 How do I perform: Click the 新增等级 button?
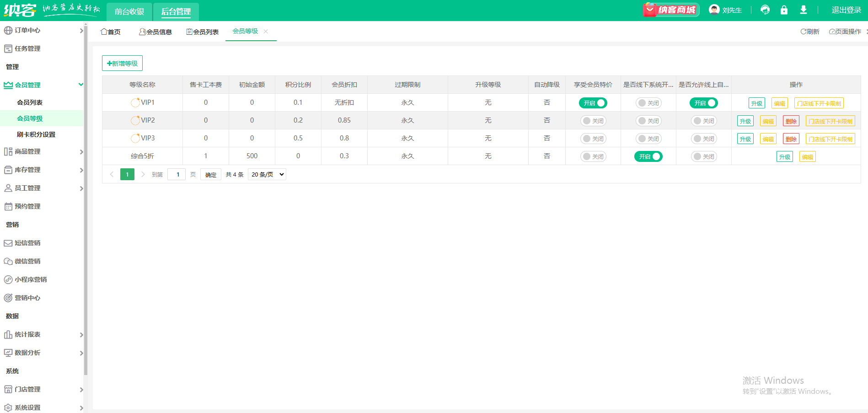click(x=122, y=64)
